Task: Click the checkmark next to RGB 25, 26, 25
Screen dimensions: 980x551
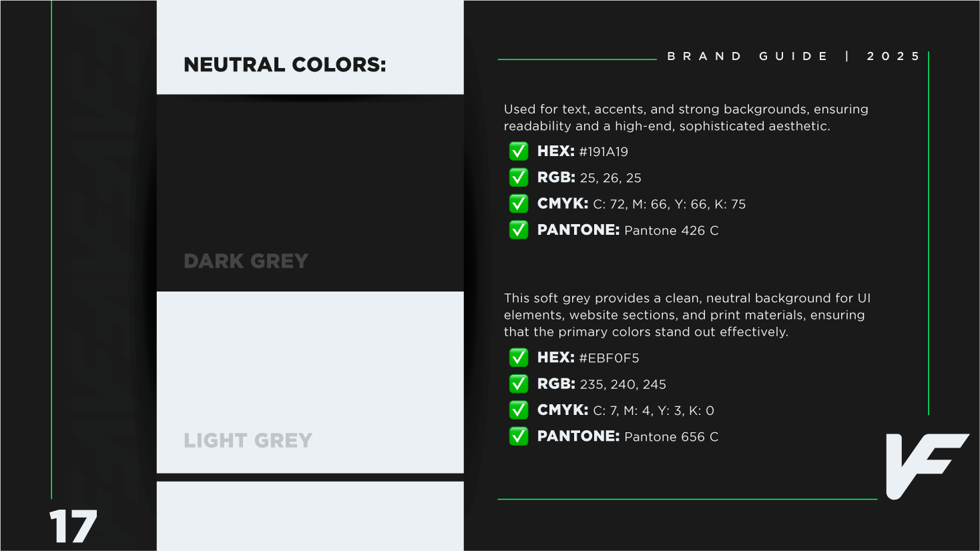Action: [519, 177]
